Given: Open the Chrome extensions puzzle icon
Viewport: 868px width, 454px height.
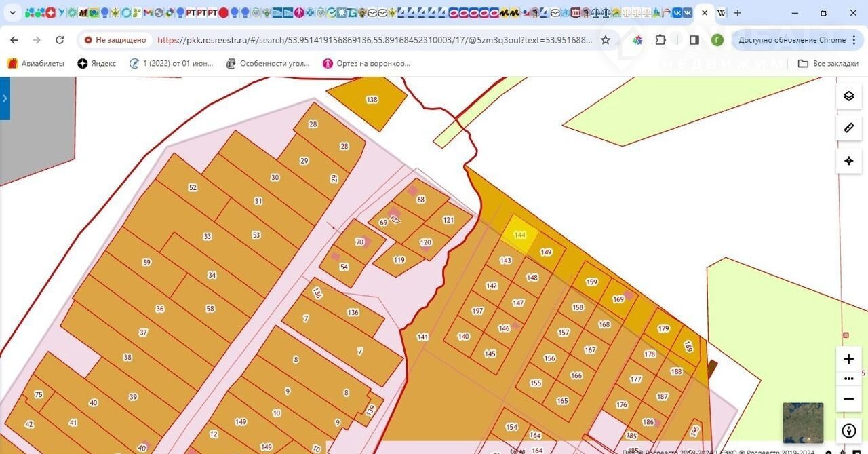Looking at the screenshot, I should (x=660, y=40).
